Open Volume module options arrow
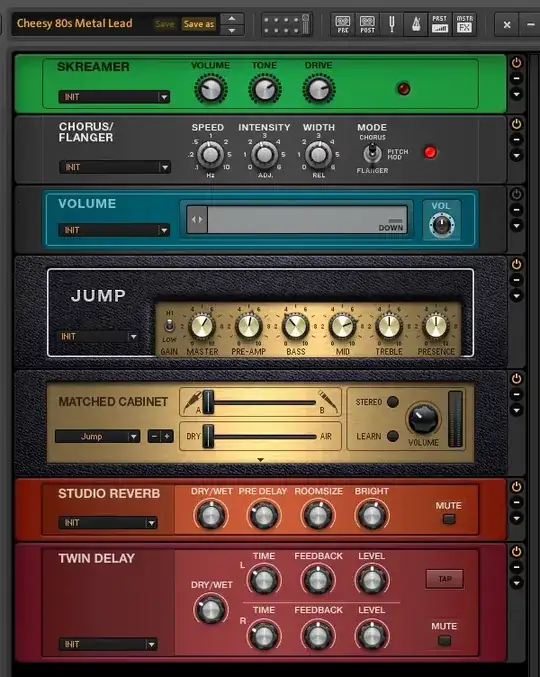 (x=516, y=225)
